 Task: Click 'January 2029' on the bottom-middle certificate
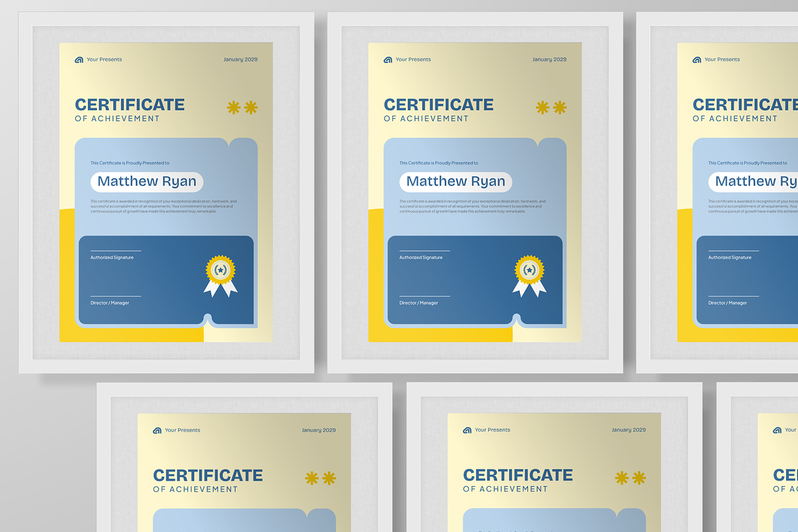[x=628, y=430]
